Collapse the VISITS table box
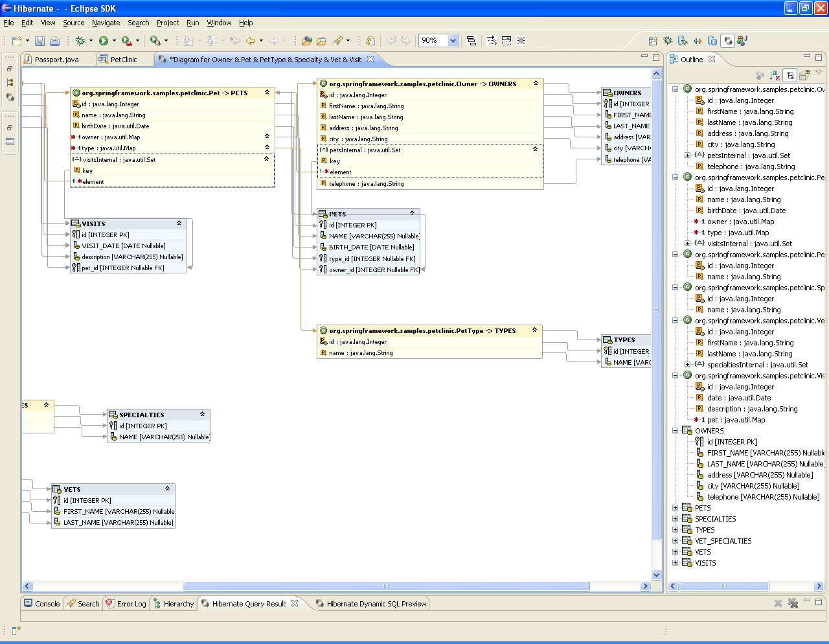The height and width of the screenshot is (644, 829). coord(179,223)
